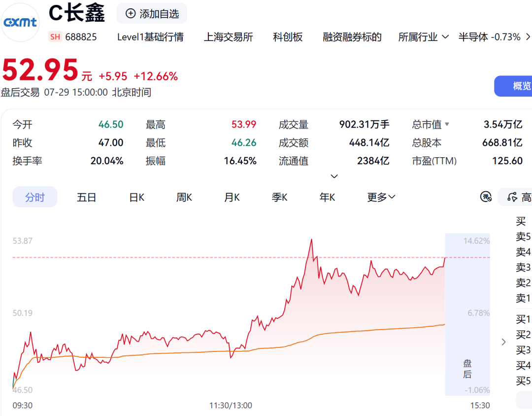Viewport: 532px width, 416px height.
Task: Click the CXMT company logo
Action: pyautogui.click(x=20, y=22)
